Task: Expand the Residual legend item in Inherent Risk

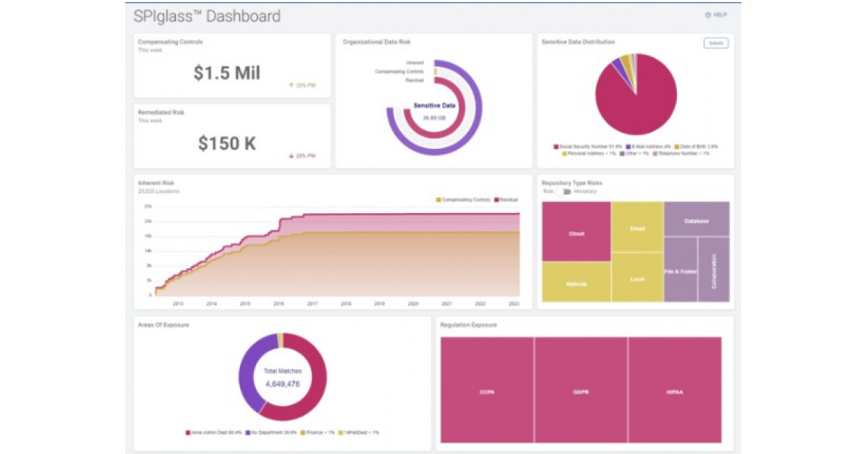Action: pyautogui.click(x=505, y=199)
